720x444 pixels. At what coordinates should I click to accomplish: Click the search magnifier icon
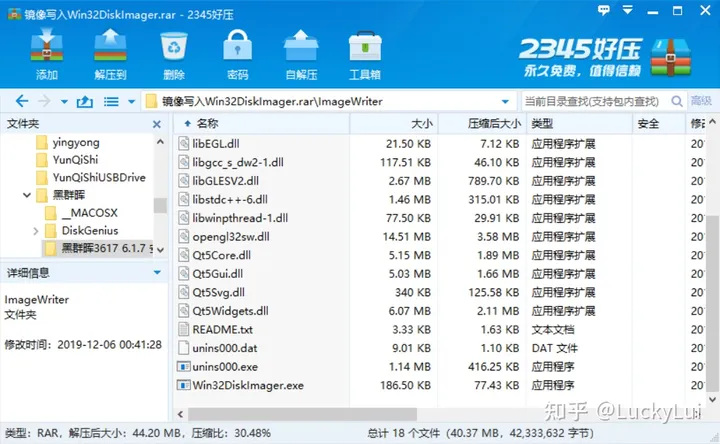coord(676,101)
